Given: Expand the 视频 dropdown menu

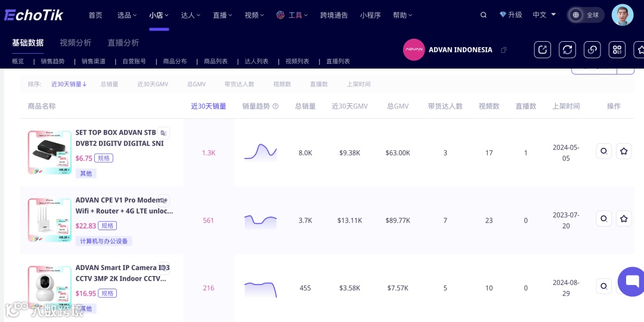Looking at the screenshot, I should (x=254, y=15).
